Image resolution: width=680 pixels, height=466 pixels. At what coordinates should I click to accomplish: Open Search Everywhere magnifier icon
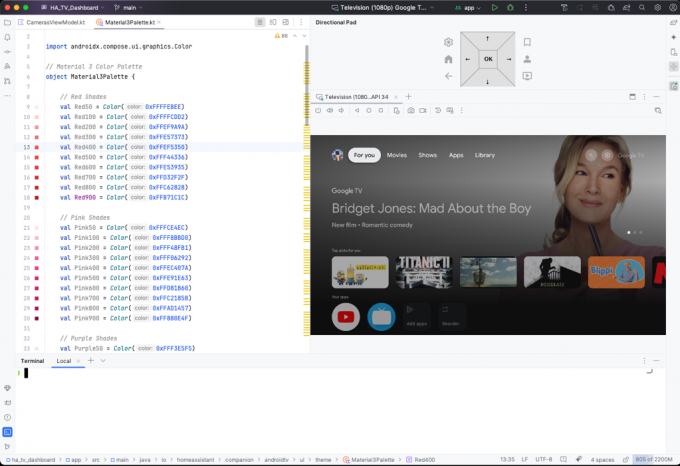(642, 8)
